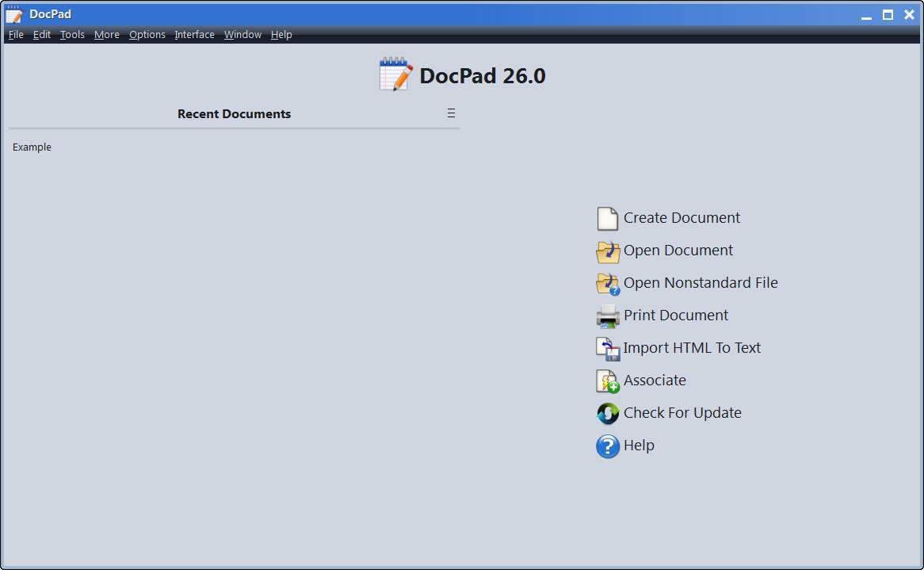
Task: Click the Print Document printer icon
Action: tap(607, 315)
